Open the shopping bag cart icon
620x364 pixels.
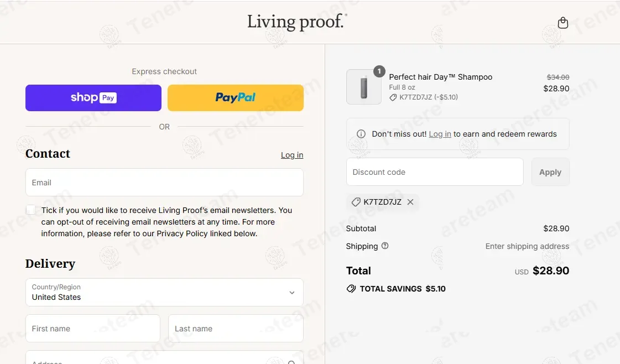[563, 23]
